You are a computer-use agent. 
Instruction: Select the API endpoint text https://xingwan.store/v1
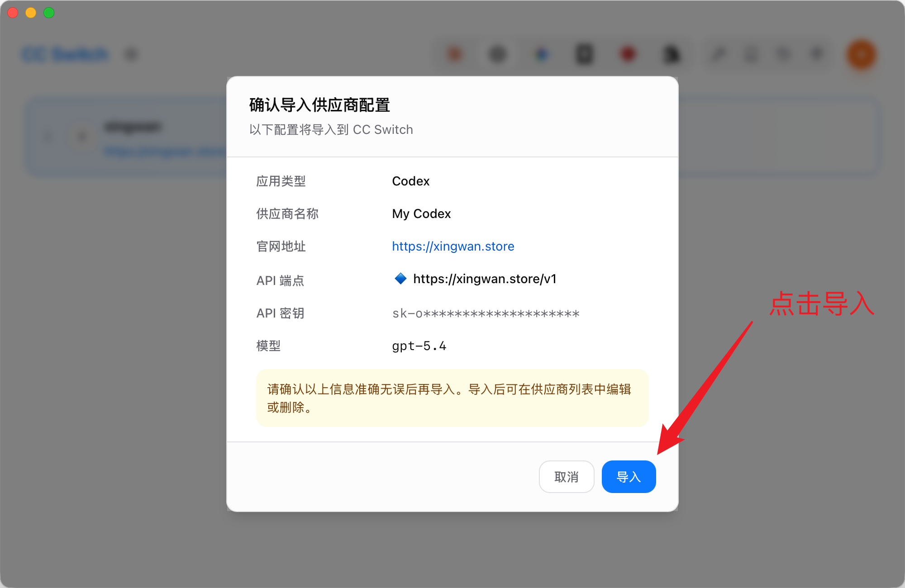tap(485, 279)
